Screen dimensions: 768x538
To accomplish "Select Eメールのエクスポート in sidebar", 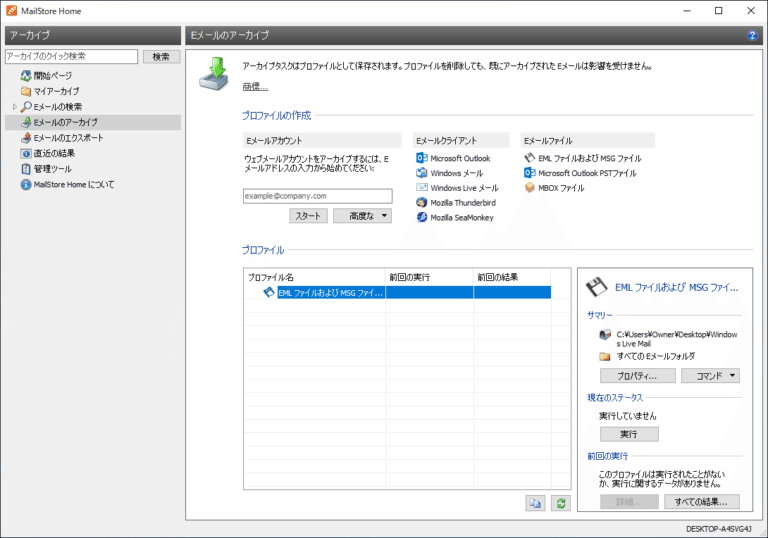I will [68, 138].
